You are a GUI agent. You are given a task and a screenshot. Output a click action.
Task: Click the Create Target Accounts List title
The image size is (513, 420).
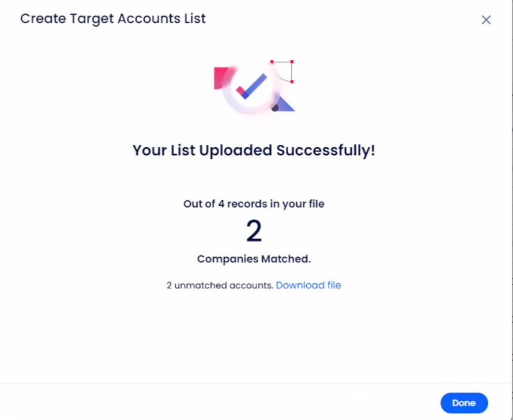(x=112, y=19)
